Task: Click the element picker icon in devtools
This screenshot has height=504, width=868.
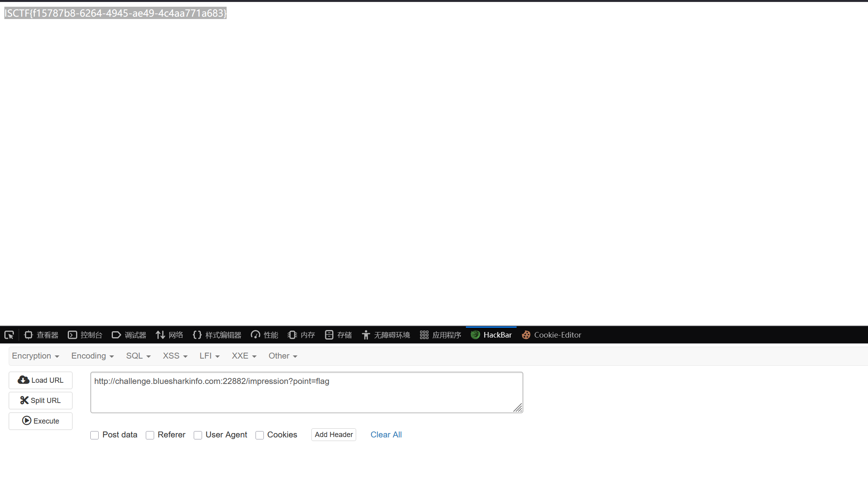Action: click(x=9, y=335)
